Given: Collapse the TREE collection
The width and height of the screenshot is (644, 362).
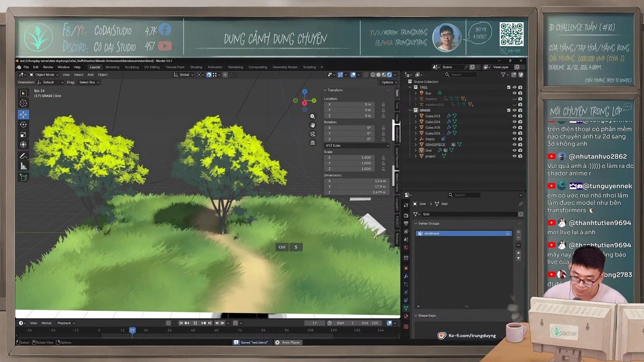Looking at the screenshot, I should click(410, 87).
